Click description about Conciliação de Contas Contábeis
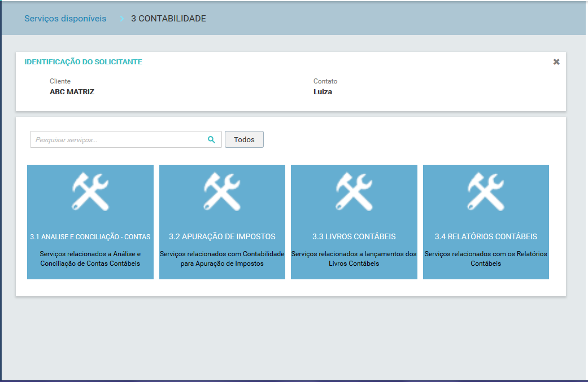This screenshot has height=382, width=588. (x=90, y=259)
